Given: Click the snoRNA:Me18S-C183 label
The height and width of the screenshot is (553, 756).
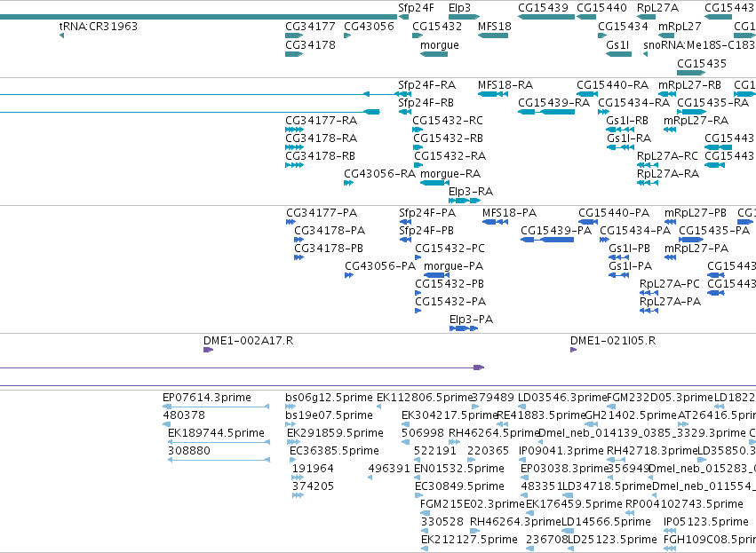Looking at the screenshot, I should (699, 45).
